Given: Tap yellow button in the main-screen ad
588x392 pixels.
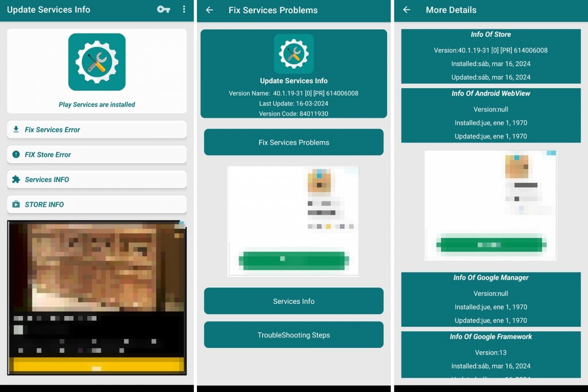Looking at the screenshot, I should pyautogui.click(x=97, y=365).
